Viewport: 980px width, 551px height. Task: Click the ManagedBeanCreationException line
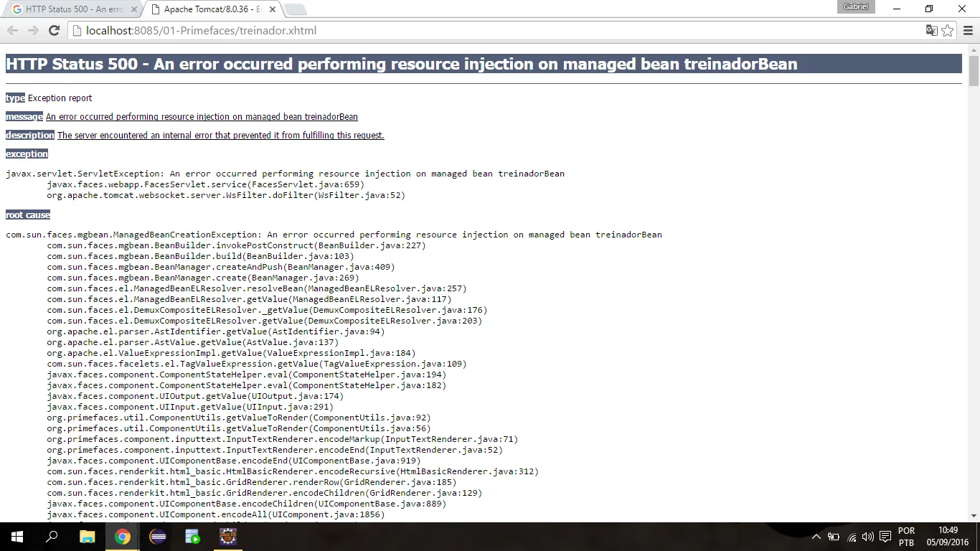334,235
